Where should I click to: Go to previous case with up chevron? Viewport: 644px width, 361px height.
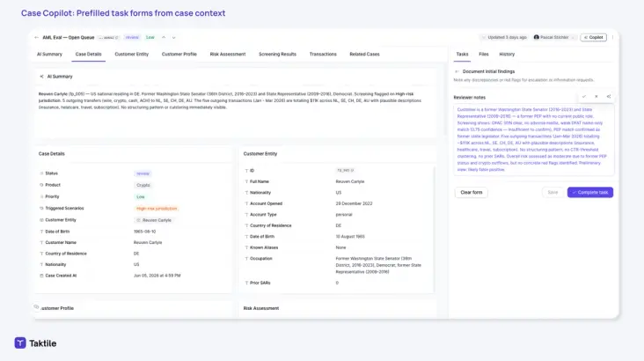click(x=164, y=37)
